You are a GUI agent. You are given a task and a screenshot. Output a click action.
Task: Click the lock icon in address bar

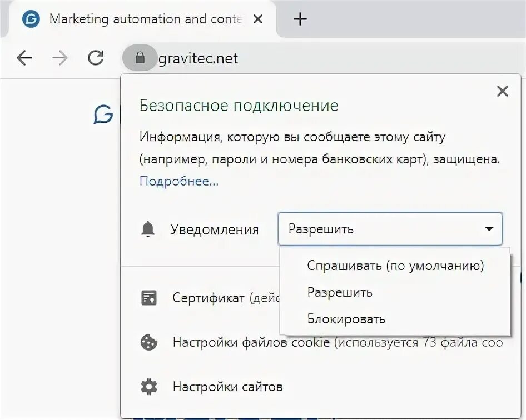click(x=140, y=57)
